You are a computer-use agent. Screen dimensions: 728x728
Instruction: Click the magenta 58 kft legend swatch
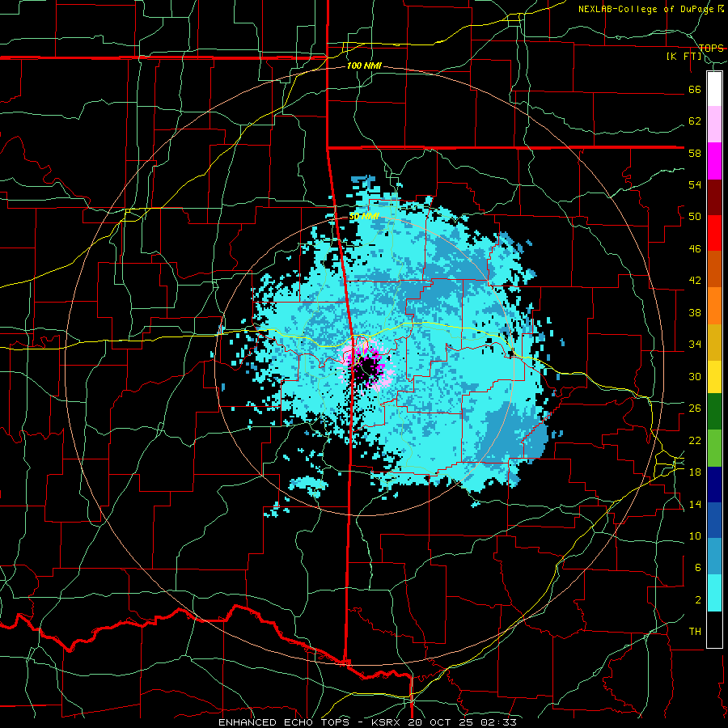point(714,161)
